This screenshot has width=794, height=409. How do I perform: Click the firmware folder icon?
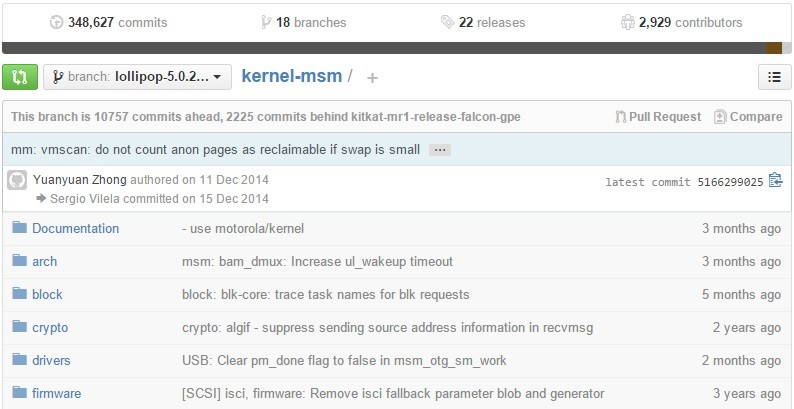[x=18, y=393]
